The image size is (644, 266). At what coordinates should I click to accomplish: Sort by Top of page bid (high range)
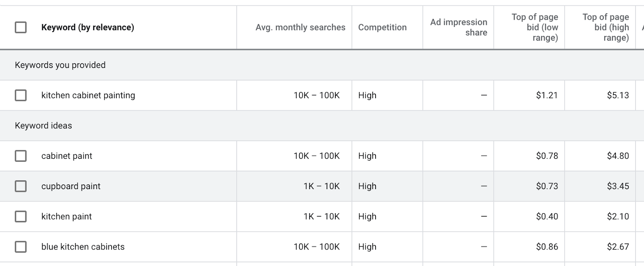605,27
